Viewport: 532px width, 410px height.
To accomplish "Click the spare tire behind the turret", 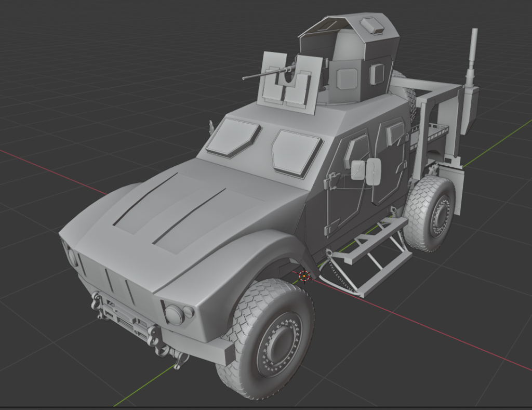I will pos(409,96).
